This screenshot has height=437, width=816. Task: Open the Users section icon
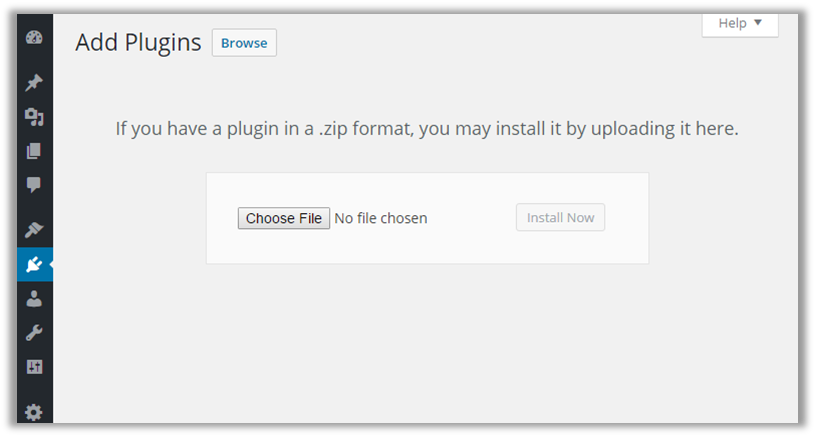(x=34, y=298)
